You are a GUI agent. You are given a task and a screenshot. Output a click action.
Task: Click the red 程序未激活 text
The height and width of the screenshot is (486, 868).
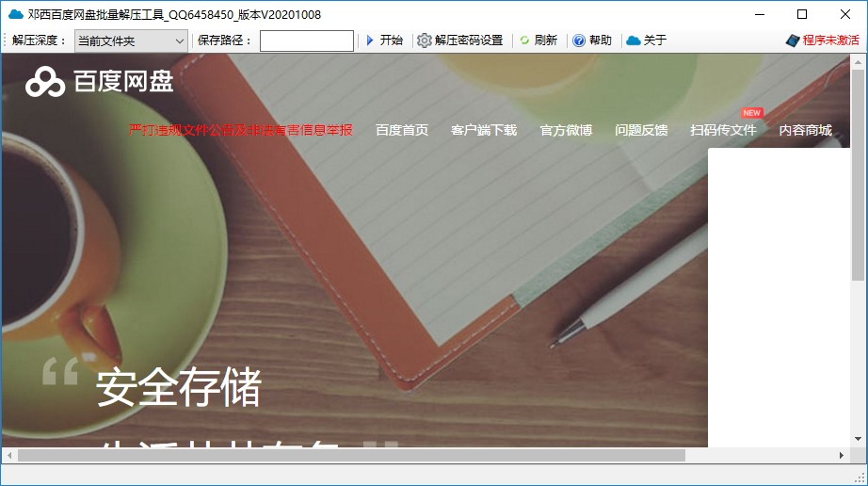831,40
